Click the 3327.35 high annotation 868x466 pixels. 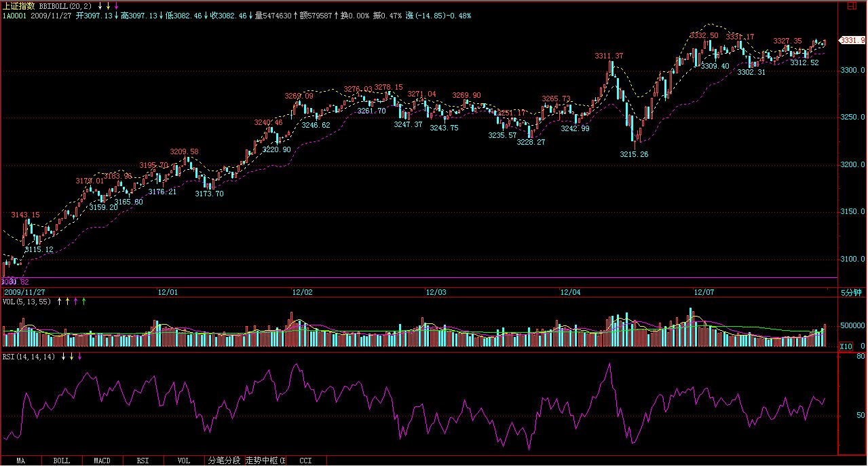click(x=787, y=41)
